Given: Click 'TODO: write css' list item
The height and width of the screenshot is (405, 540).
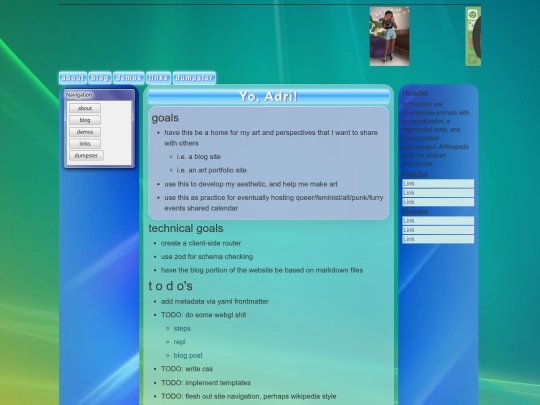Looking at the screenshot, I should click(x=187, y=369).
